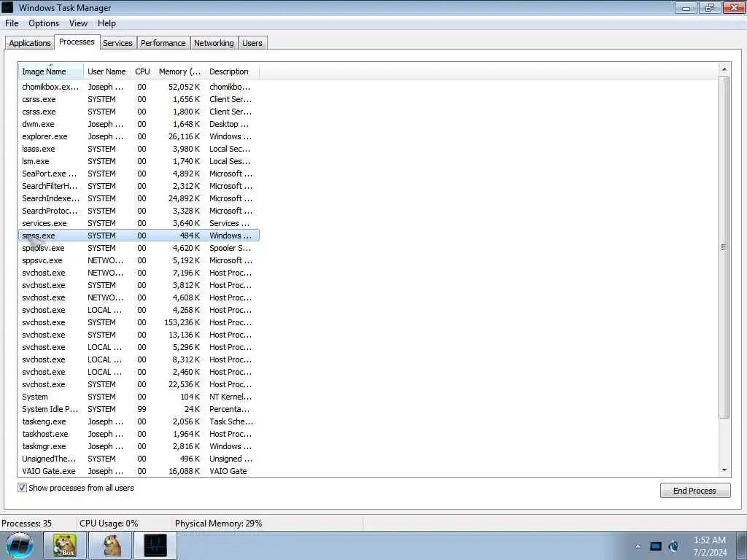Select the SeaPort.exe process
The width and height of the screenshot is (747, 560).
pos(139,174)
